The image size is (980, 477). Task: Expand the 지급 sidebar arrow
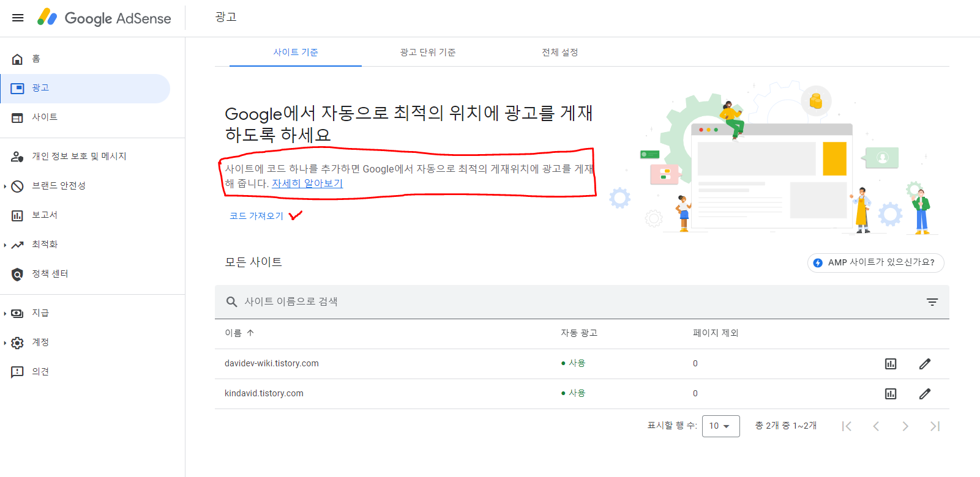coord(5,313)
